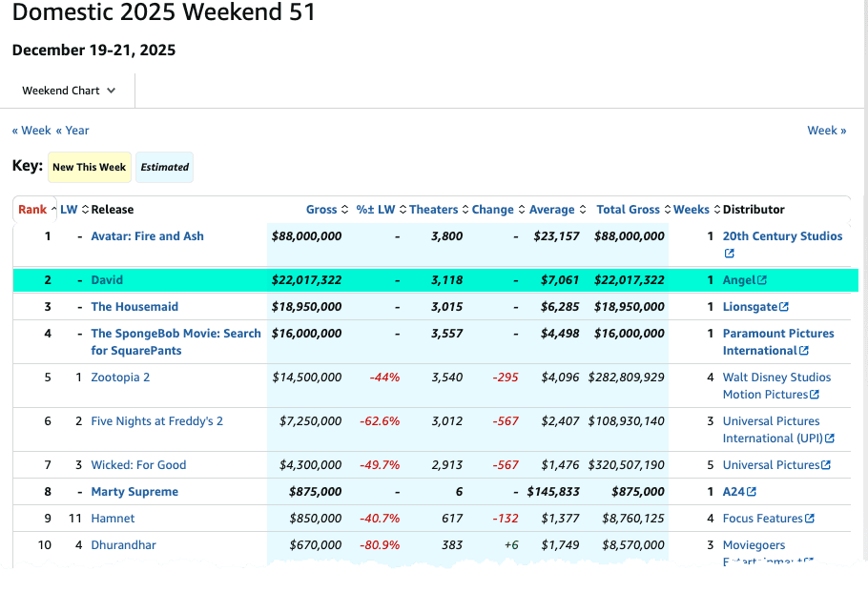868x592 pixels.
Task: Open Avatar: Fire and Ash release page
Action: (147, 236)
